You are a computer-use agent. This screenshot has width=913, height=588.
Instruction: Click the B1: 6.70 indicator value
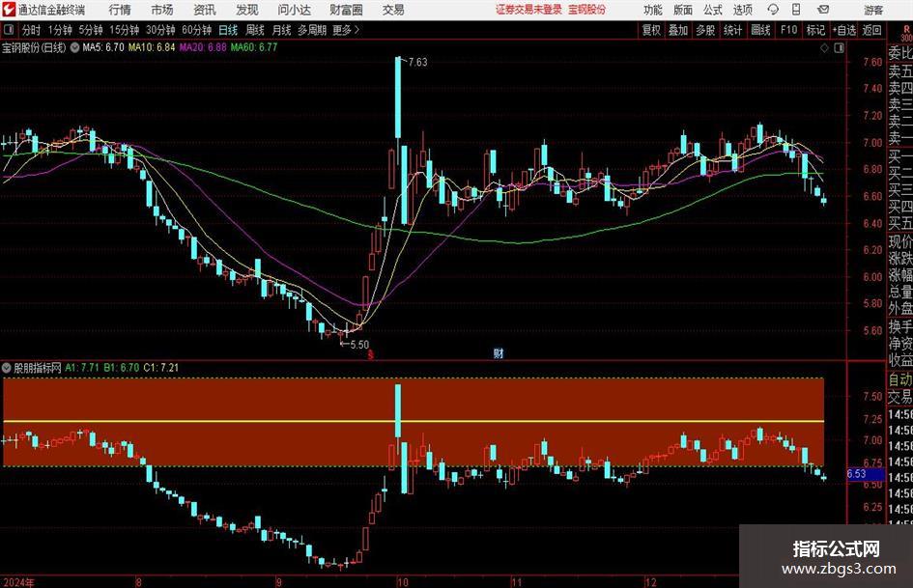click(122, 368)
